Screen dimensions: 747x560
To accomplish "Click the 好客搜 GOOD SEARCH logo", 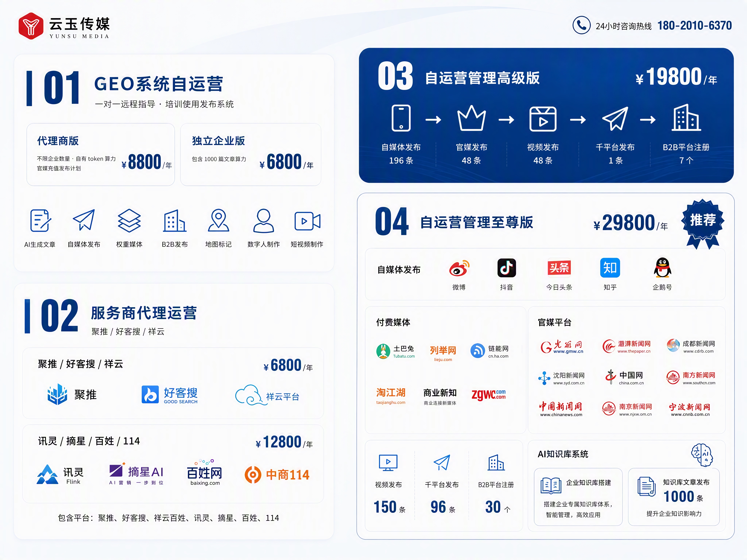I will [170, 395].
